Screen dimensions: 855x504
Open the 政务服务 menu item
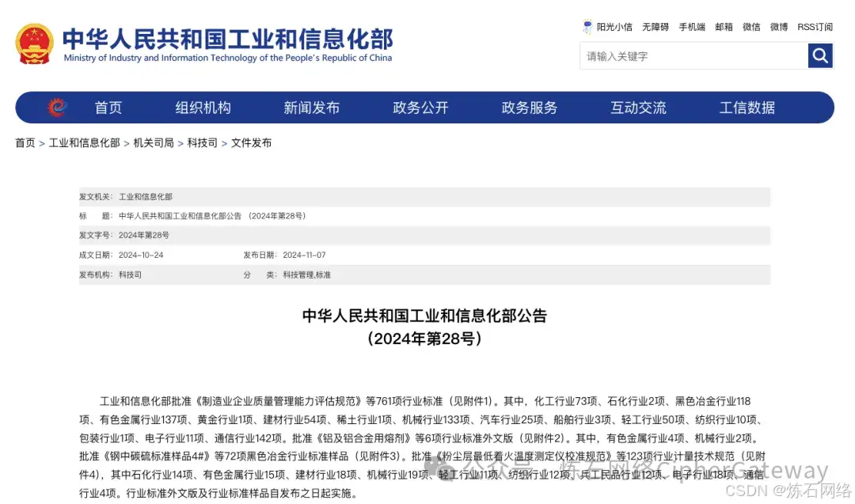[530, 108]
